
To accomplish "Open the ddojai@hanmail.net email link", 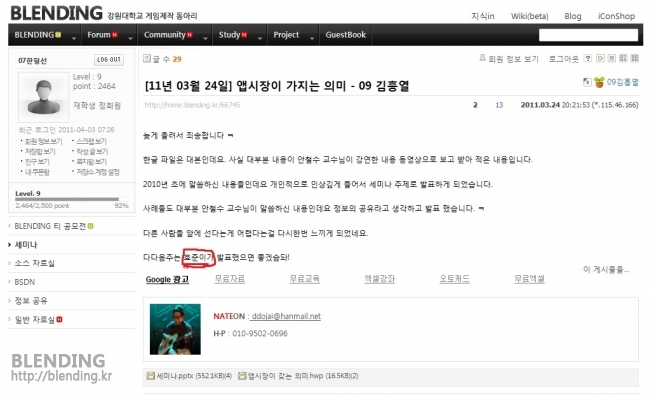I will point(286,316).
